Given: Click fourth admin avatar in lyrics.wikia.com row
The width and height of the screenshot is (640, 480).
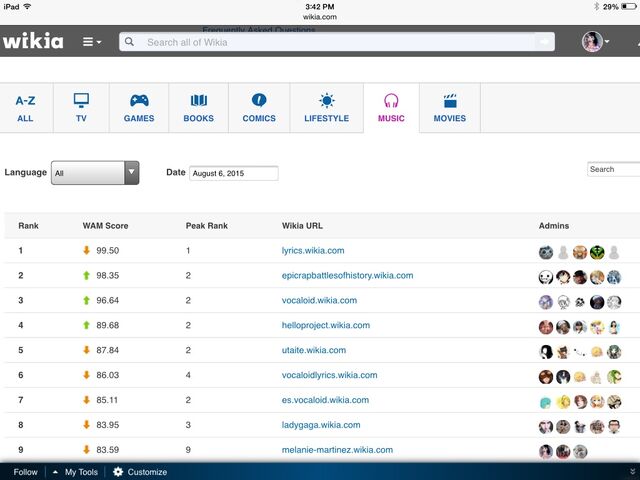Looking at the screenshot, I should [x=597, y=253].
